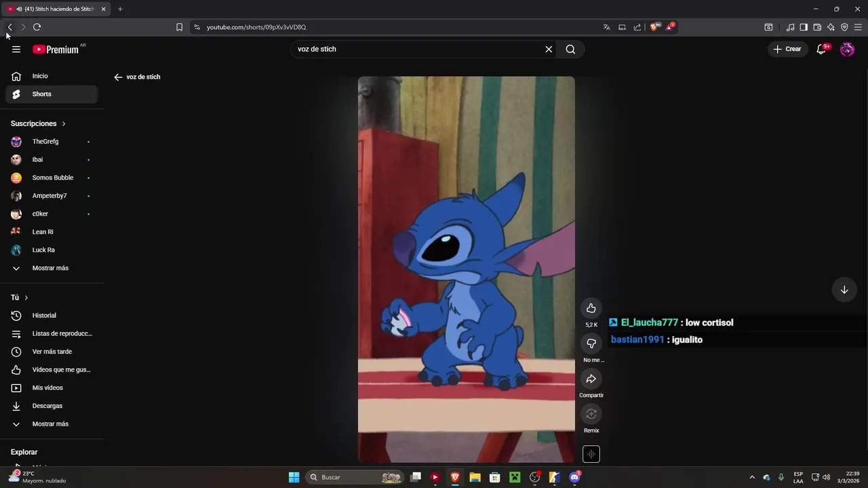Open the translate page icon

point(607,27)
